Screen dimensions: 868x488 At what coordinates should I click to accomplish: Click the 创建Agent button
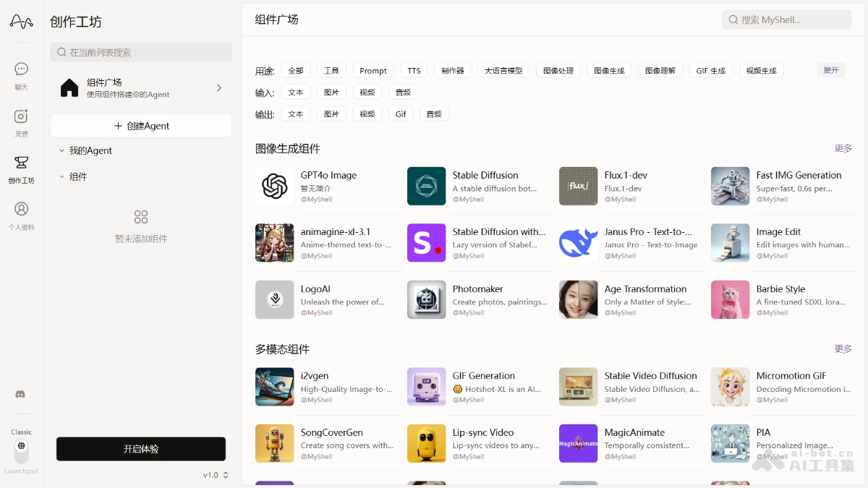point(141,126)
